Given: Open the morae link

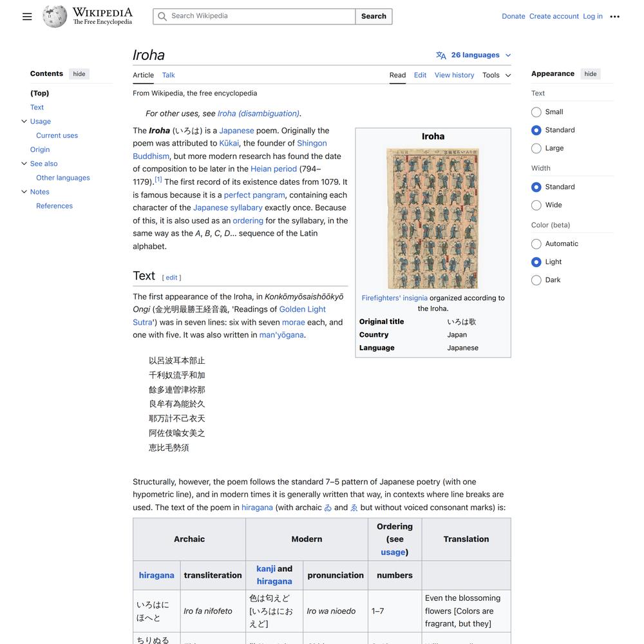Looking at the screenshot, I should point(293,323).
